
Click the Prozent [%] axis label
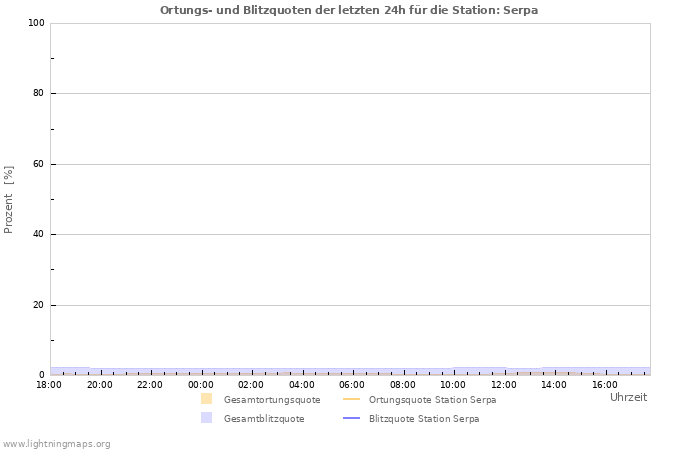(9, 199)
